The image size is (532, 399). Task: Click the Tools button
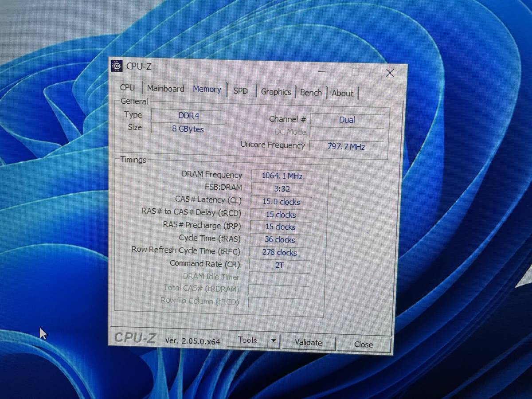click(247, 340)
